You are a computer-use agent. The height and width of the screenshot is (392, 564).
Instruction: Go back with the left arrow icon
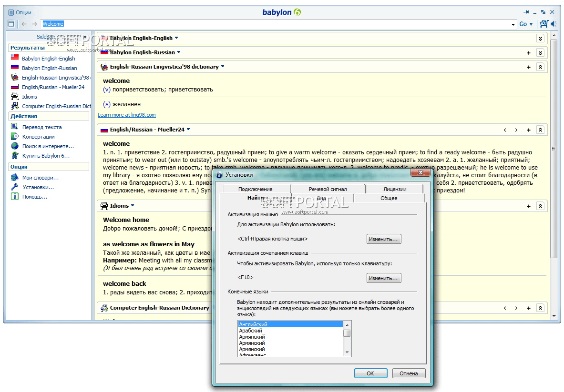point(24,24)
